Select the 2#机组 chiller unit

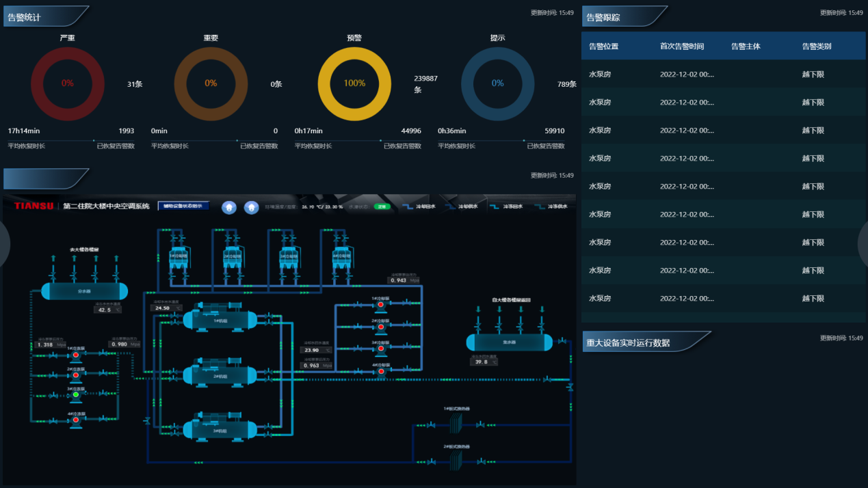click(220, 374)
